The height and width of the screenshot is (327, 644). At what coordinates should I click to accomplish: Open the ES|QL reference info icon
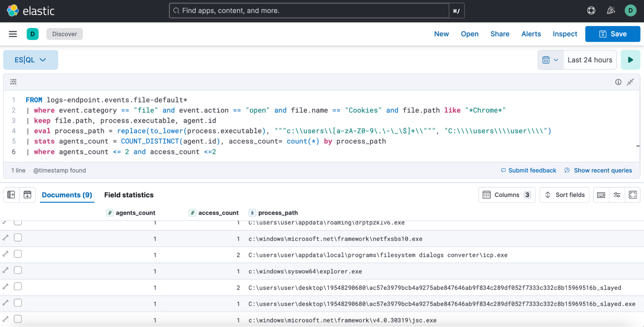618,82
